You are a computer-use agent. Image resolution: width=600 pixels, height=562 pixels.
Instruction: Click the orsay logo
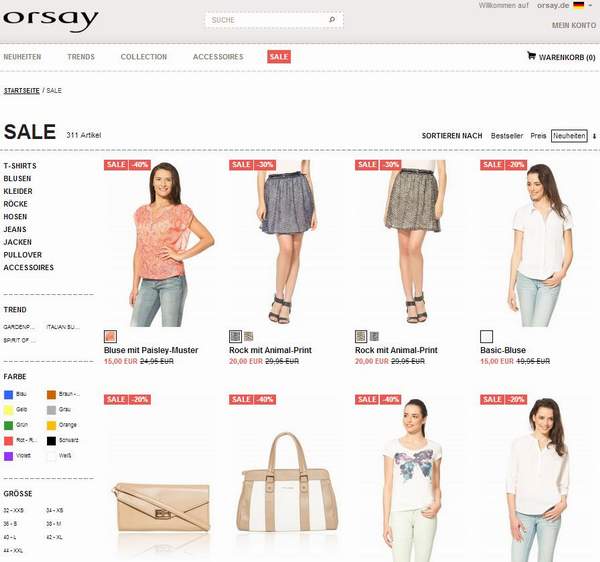point(51,20)
